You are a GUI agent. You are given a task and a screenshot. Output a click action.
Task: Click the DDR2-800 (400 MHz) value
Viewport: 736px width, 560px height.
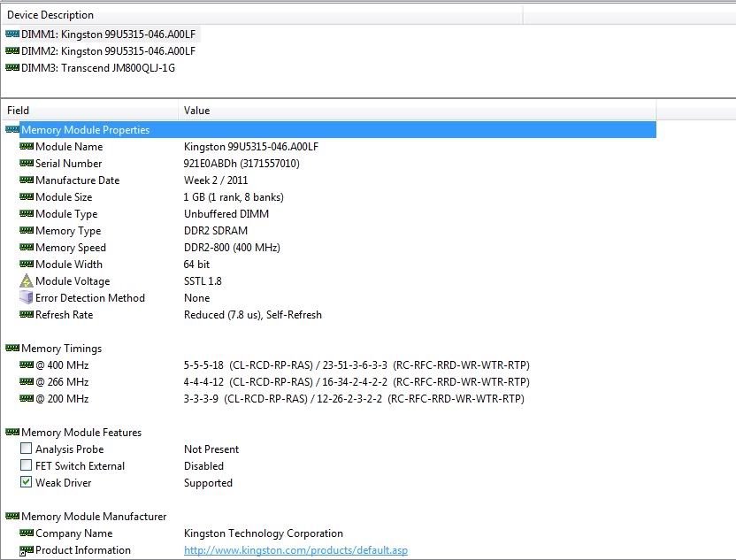click(x=232, y=248)
